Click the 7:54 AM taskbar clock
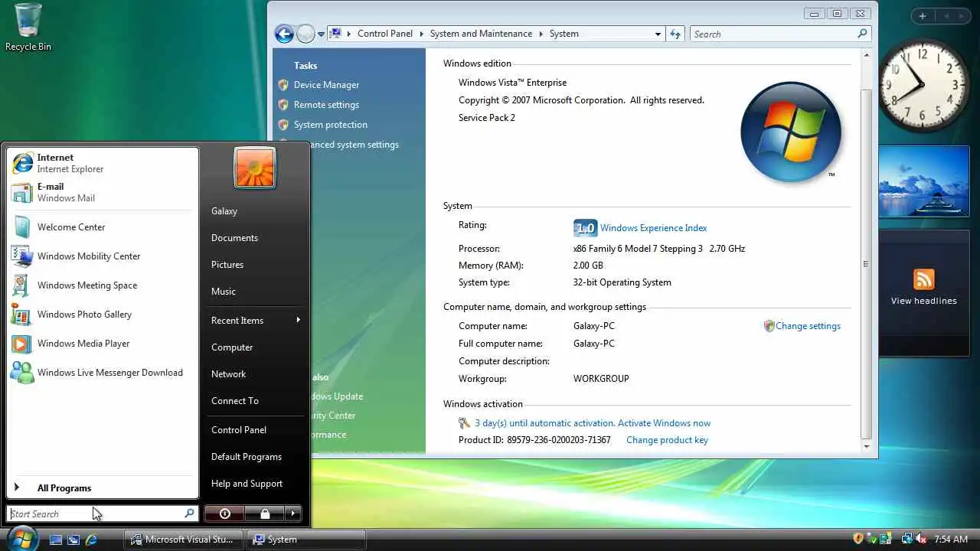The width and height of the screenshot is (980, 551). pyautogui.click(x=951, y=540)
